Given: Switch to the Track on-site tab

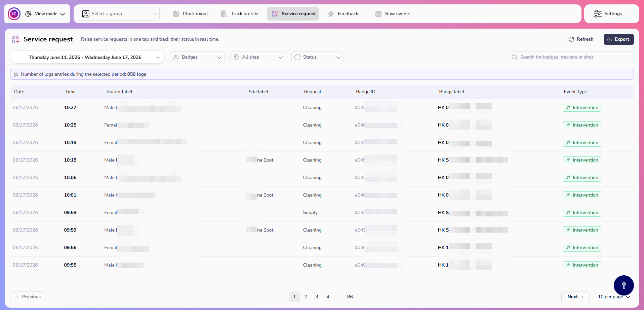Looking at the screenshot, I should (240, 14).
